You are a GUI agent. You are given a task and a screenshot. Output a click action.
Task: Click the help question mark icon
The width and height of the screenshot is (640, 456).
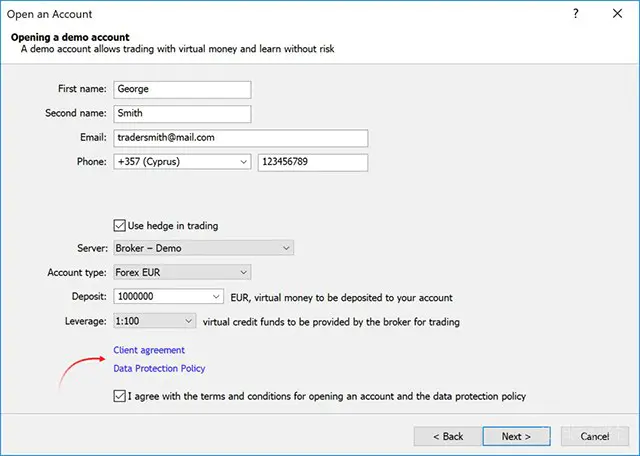576,13
